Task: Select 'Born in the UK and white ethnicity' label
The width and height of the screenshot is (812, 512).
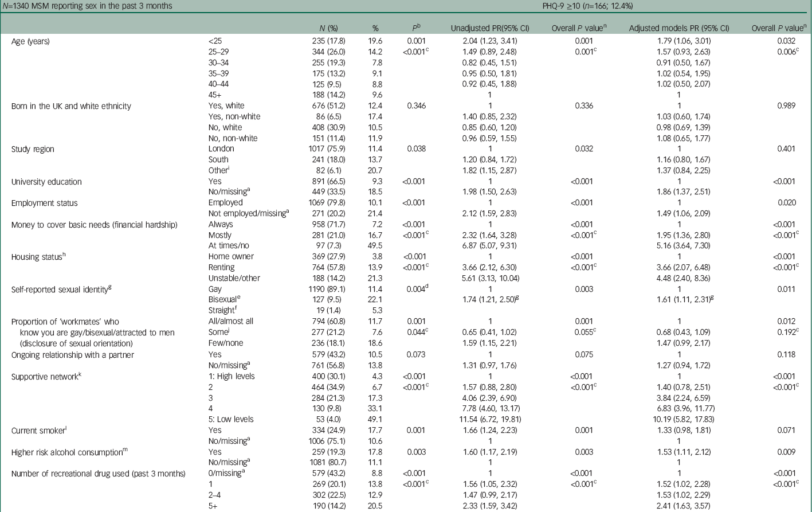Action: [71, 105]
